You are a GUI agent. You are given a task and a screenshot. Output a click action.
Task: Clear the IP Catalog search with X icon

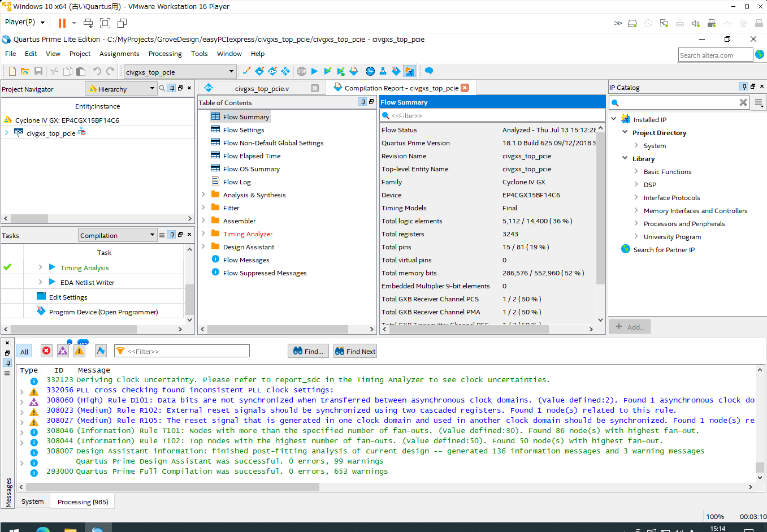click(743, 102)
